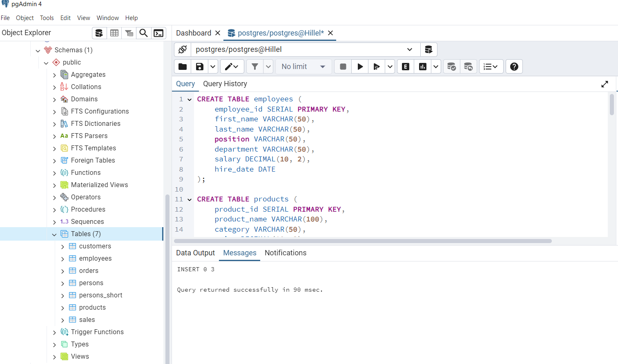Click the Explain (E) icon

[405, 66]
